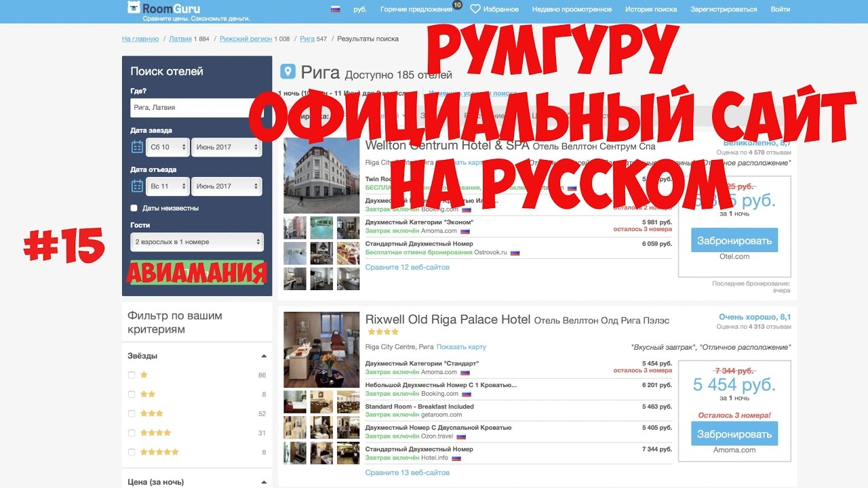Screen dimensions: 868x488
Task: Open the руб. currency selector
Action: click(360, 9)
